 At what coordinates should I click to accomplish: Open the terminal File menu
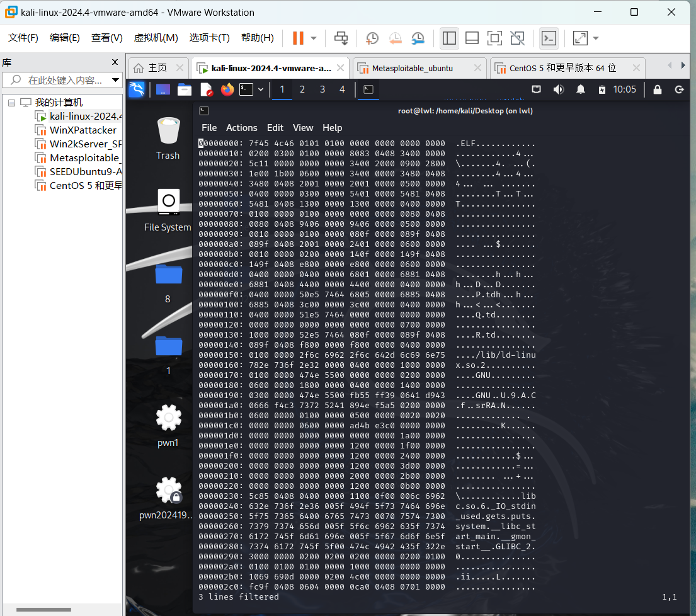pyautogui.click(x=209, y=128)
